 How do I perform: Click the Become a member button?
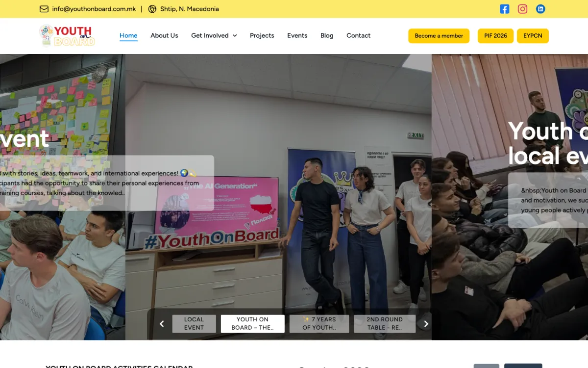(439, 36)
